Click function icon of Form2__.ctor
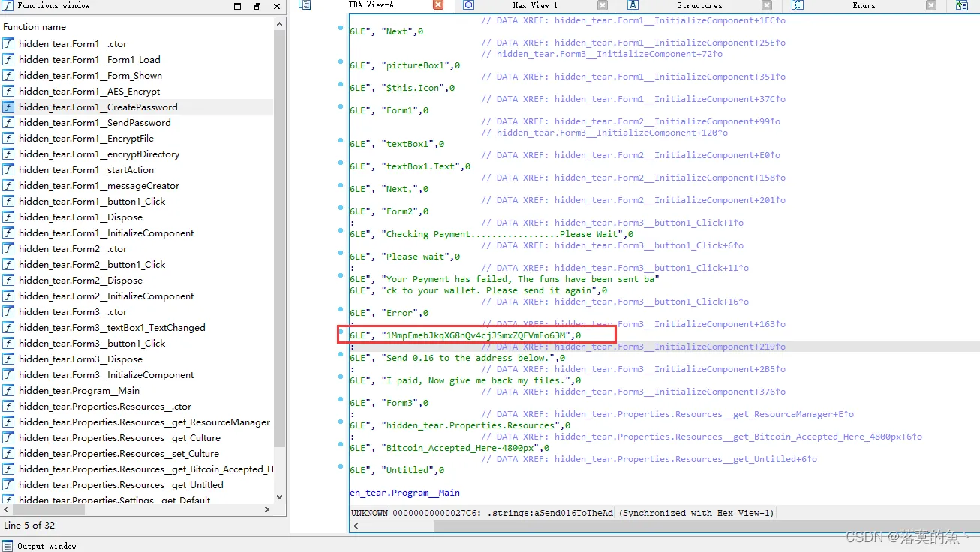The width and height of the screenshot is (980, 552). click(8, 248)
